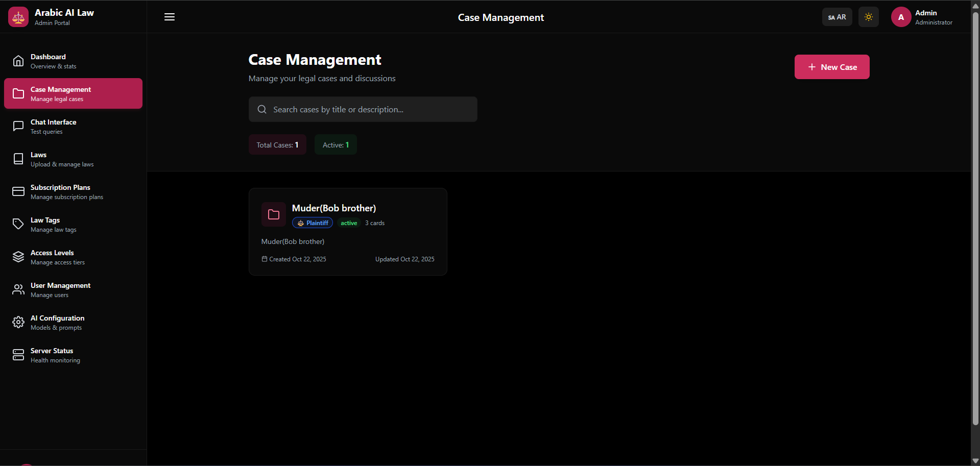Image resolution: width=980 pixels, height=466 pixels.
Task: Open the Muder(Bob brother) case title
Action: coord(334,208)
